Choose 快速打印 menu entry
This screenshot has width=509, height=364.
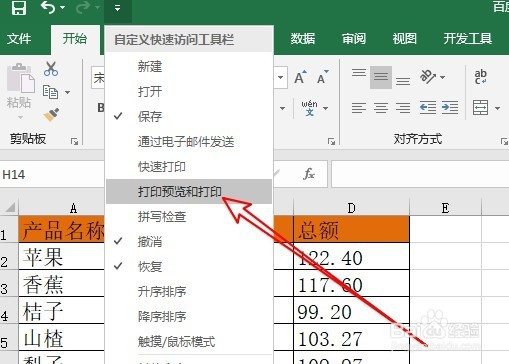click(x=189, y=166)
